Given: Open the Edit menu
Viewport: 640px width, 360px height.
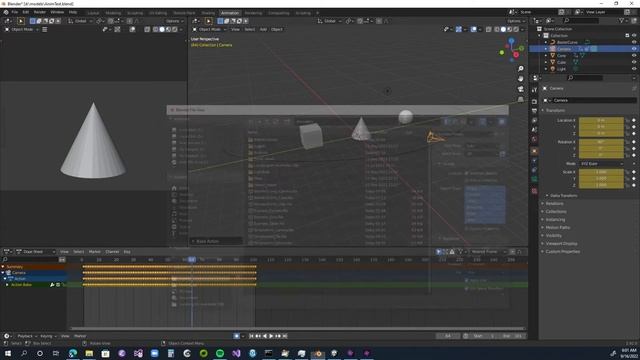Looking at the screenshot, I should (25, 12).
